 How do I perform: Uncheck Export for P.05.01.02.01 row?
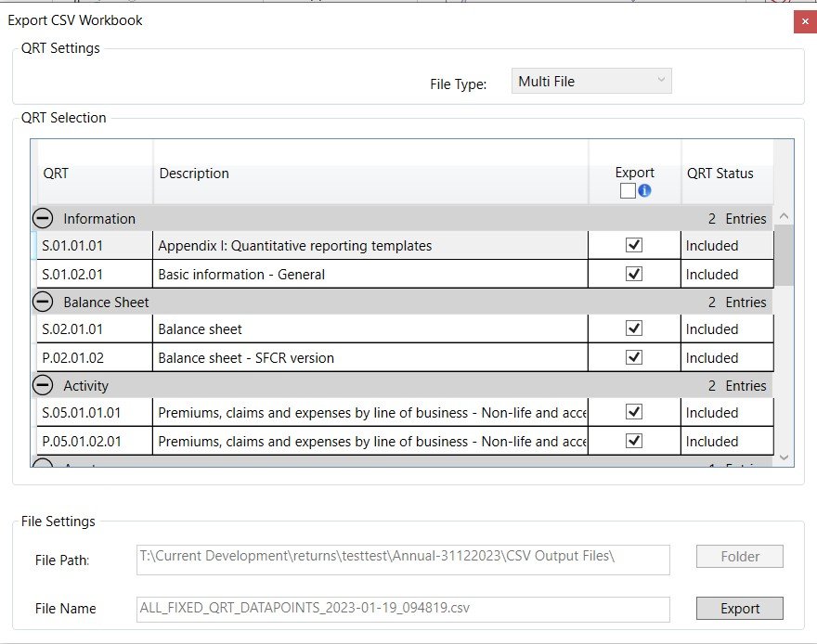pyautogui.click(x=634, y=441)
